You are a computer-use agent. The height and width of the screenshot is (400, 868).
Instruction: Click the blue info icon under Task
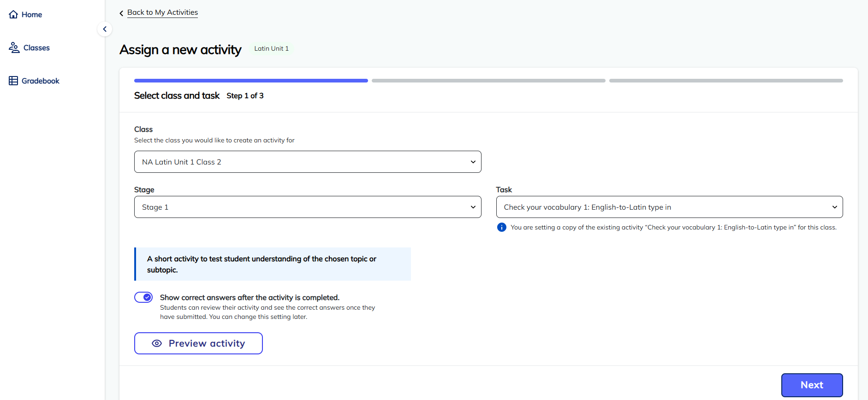tap(502, 227)
